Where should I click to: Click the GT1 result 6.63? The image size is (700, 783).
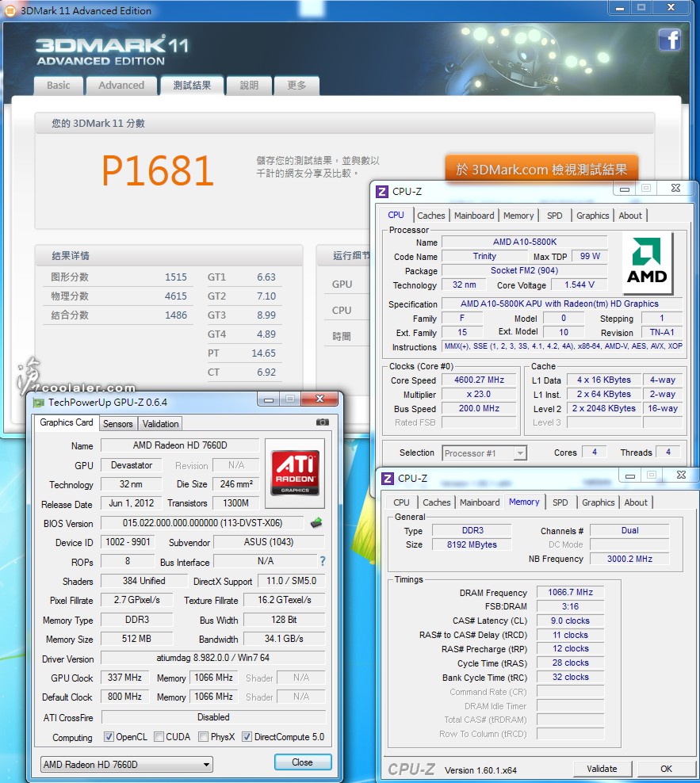coord(266,277)
